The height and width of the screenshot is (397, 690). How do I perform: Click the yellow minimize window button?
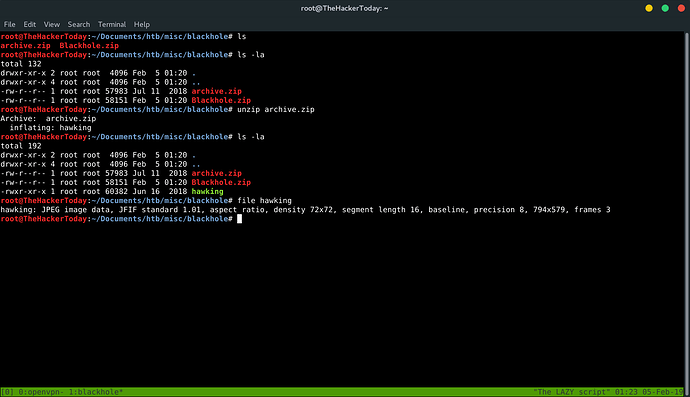[x=649, y=8]
